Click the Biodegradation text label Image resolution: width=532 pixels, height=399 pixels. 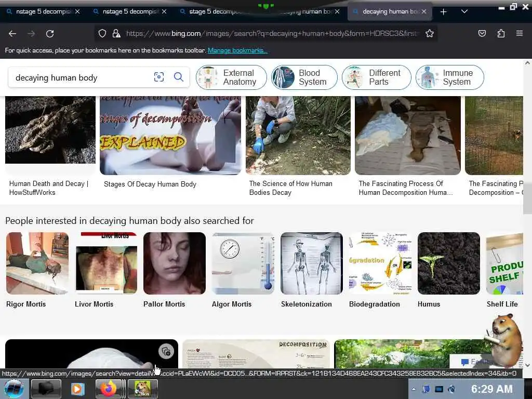(x=375, y=304)
